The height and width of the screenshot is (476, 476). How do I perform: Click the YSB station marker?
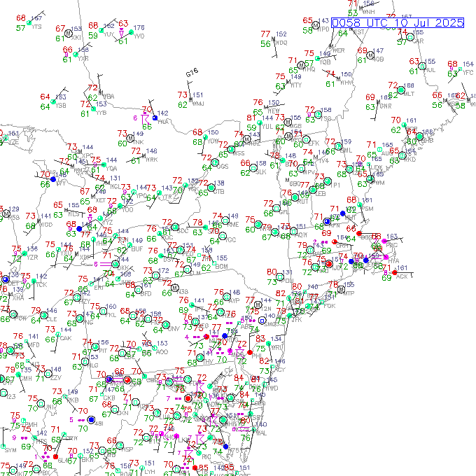pyautogui.click(x=53, y=101)
